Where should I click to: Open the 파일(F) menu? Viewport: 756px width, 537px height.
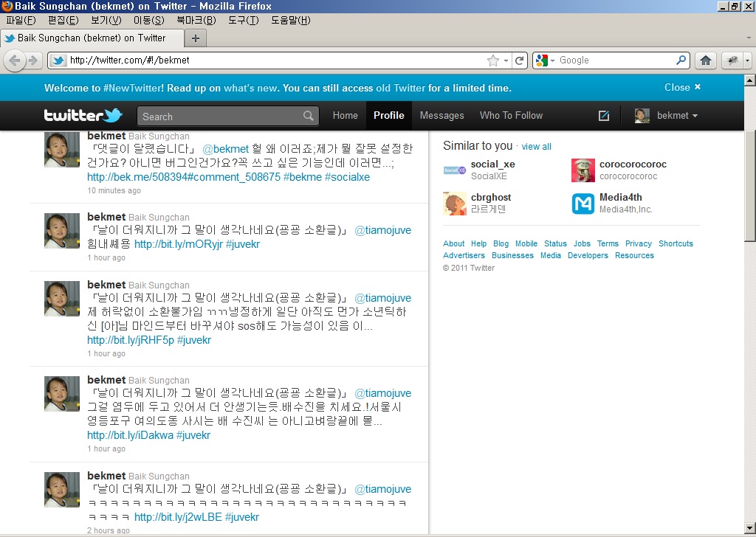(21, 20)
